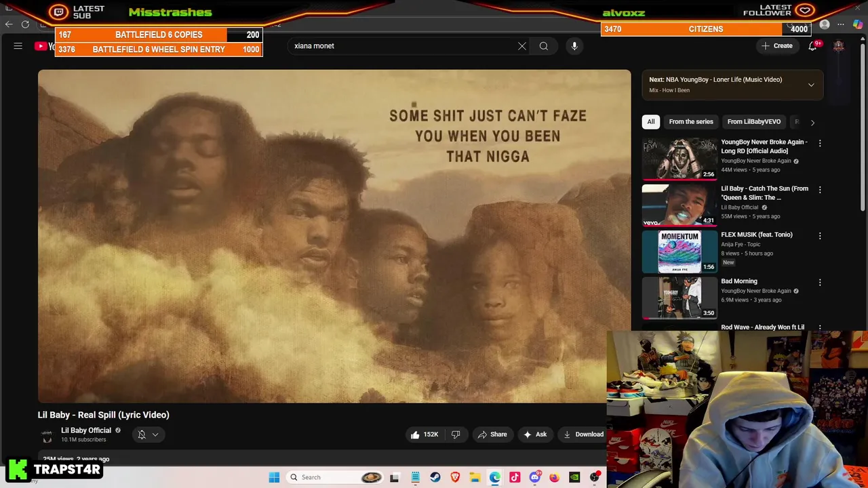
Task: Reload the page with the browser refresh icon
Action: [26, 24]
